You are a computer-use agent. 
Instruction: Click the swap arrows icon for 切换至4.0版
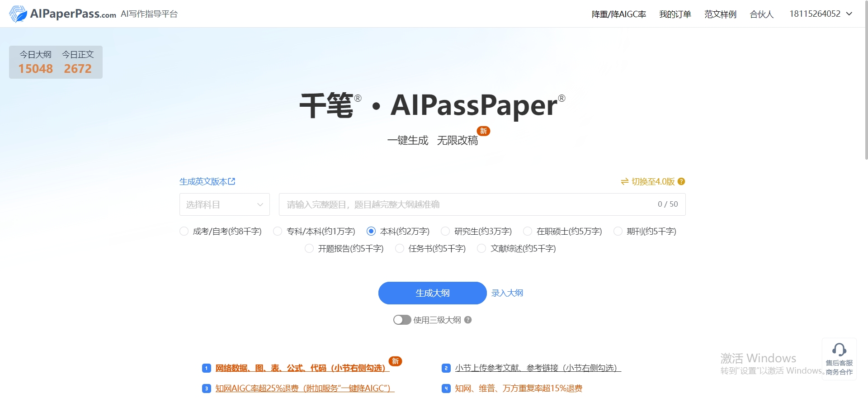click(x=625, y=181)
